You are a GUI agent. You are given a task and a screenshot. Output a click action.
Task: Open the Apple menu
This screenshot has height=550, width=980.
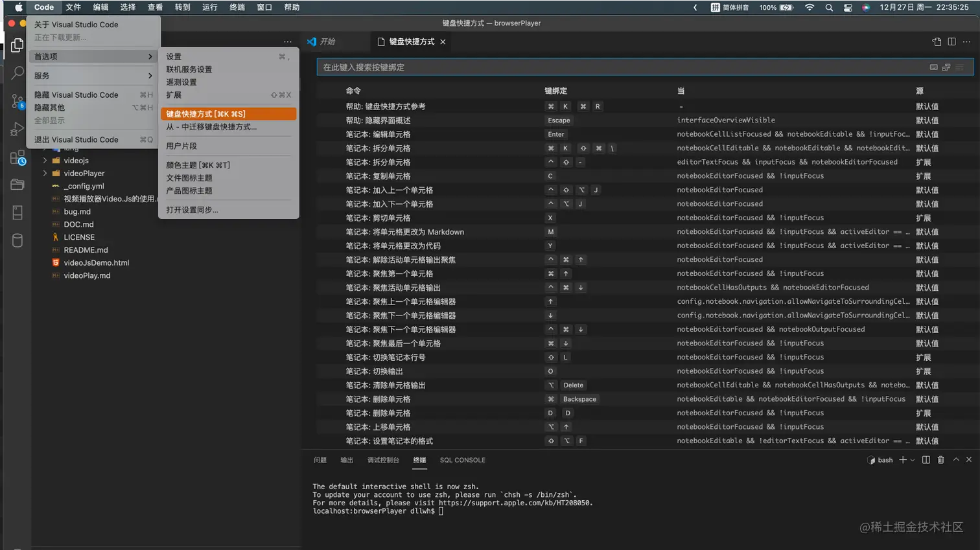tap(19, 8)
